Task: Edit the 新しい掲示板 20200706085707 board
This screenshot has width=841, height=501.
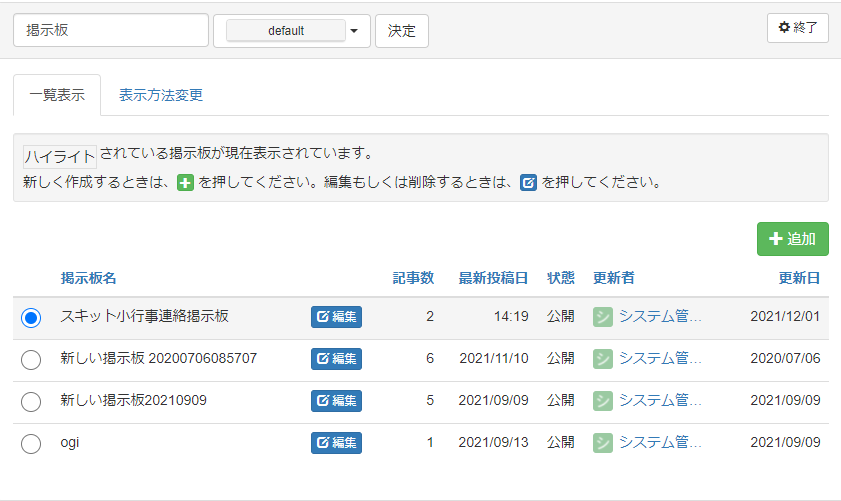Action: coord(336,359)
